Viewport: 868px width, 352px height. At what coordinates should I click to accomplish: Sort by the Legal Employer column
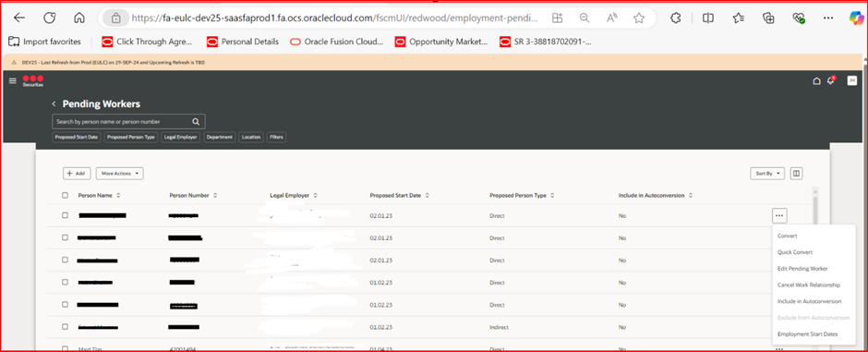[x=316, y=195]
